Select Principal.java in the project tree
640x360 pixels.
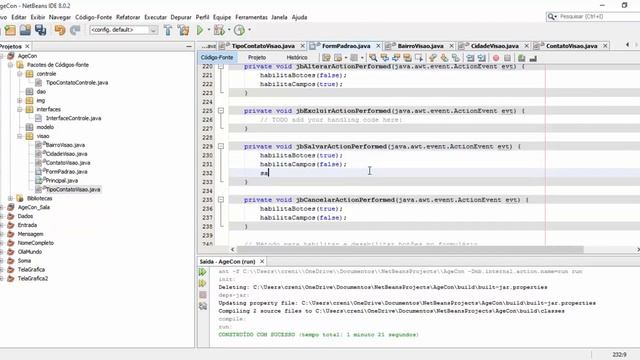(x=61, y=180)
